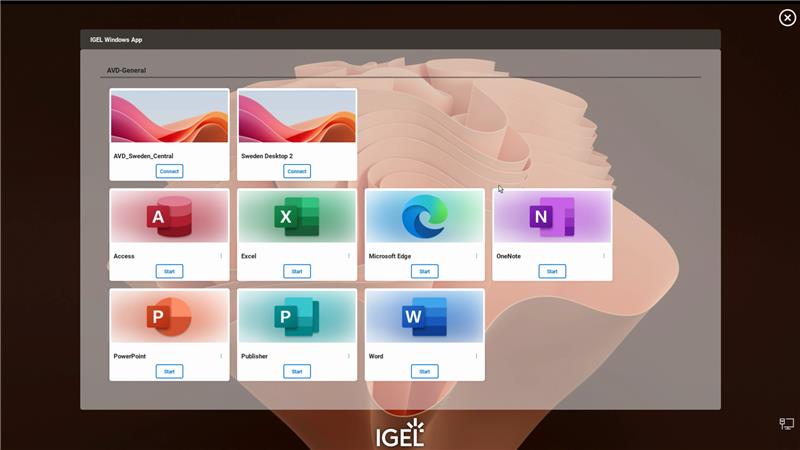Click the display icon in bottom-right corner
The height and width of the screenshot is (450, 800).
[787, 424]
